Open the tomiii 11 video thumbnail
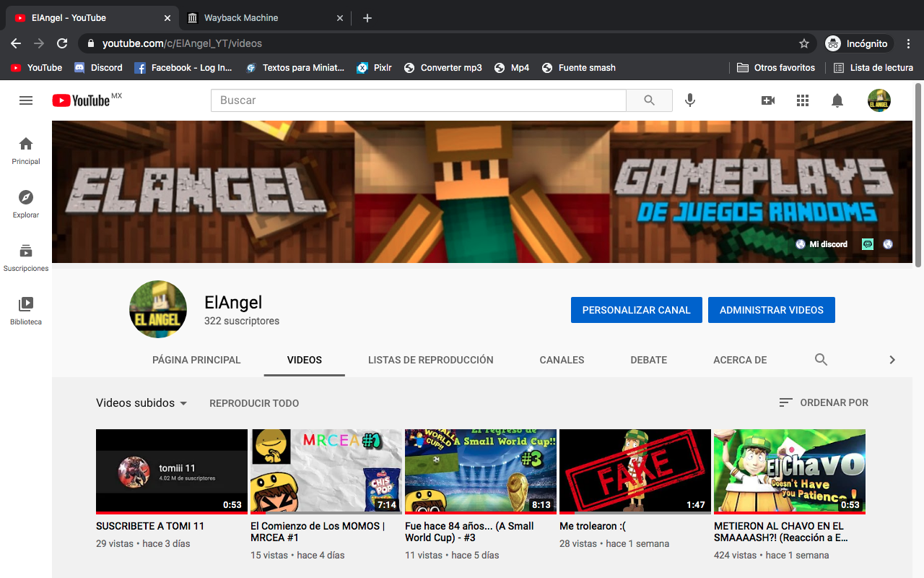The width and height of the screenshot is (924, 578). [x=172, y=472]
